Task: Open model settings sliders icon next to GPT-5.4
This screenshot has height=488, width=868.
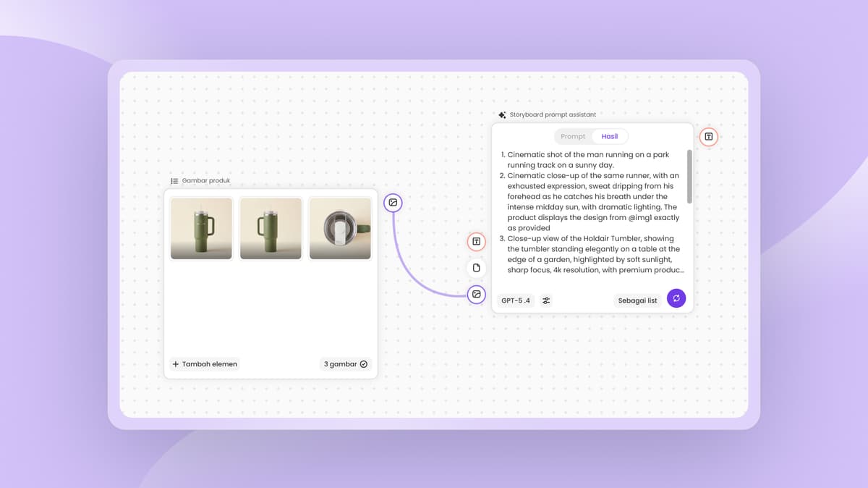Action: 546,300
